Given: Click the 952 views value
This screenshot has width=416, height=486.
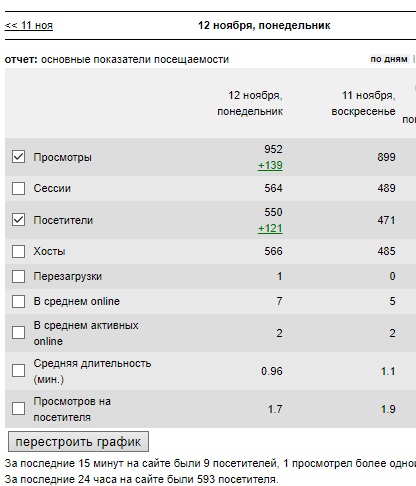Looking at the screenshot, I should [x=273, y=149].
